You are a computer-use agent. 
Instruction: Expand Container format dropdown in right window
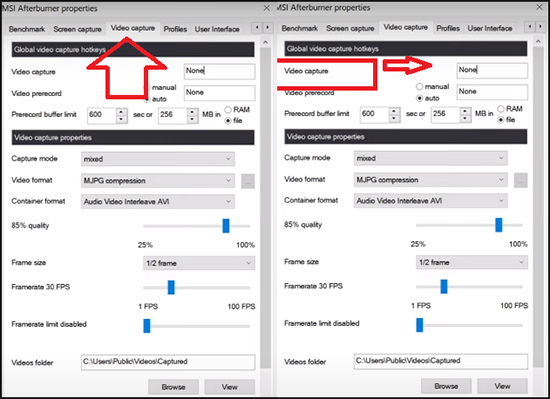[430, 201]
